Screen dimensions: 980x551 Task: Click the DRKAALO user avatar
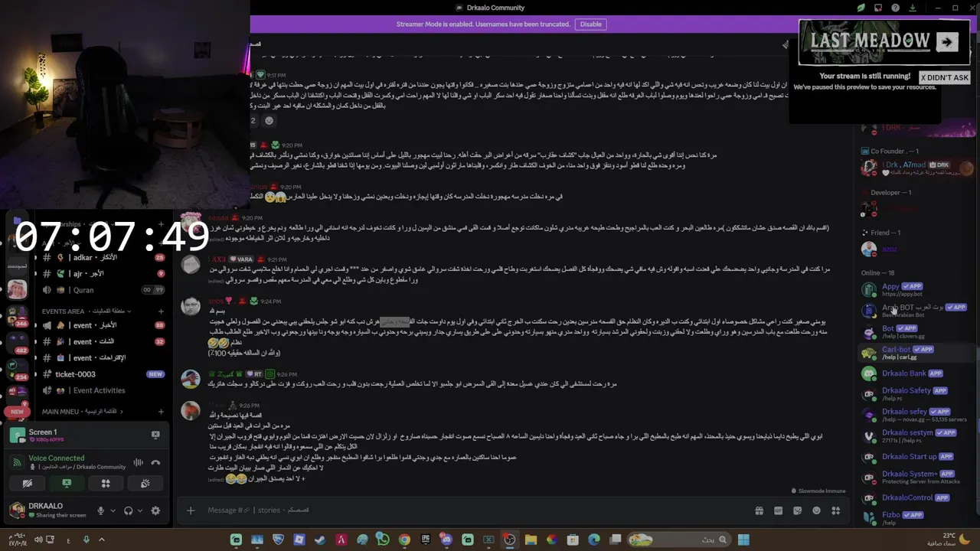[x=17, y=510]
